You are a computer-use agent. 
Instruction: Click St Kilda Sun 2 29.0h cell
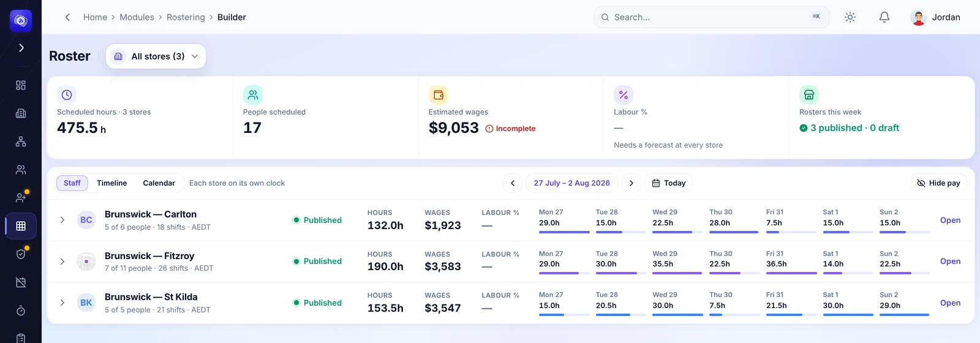905,303
